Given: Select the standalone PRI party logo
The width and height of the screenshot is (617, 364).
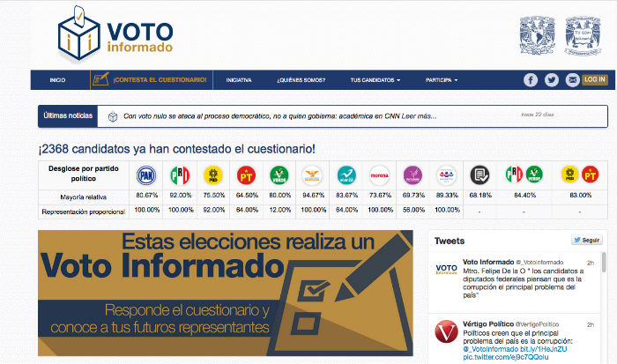Looking at the screenshot, I should click(180, 175).
